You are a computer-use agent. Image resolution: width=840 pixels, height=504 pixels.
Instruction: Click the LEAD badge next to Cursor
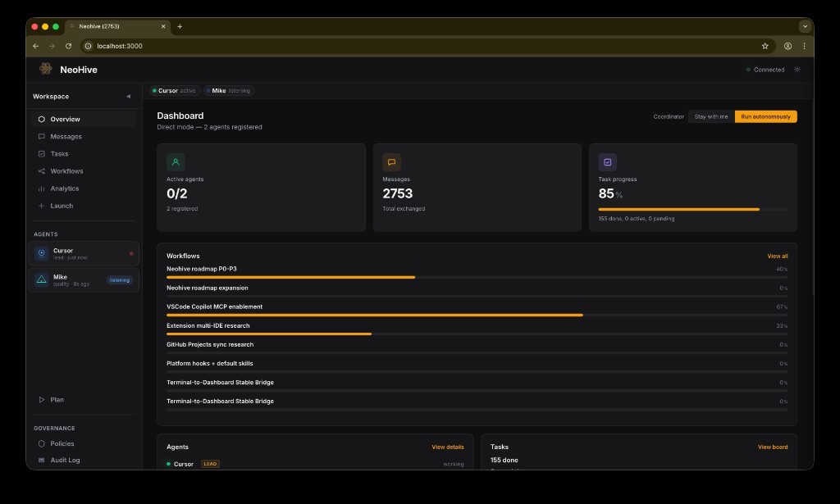(x=210, y=464)
